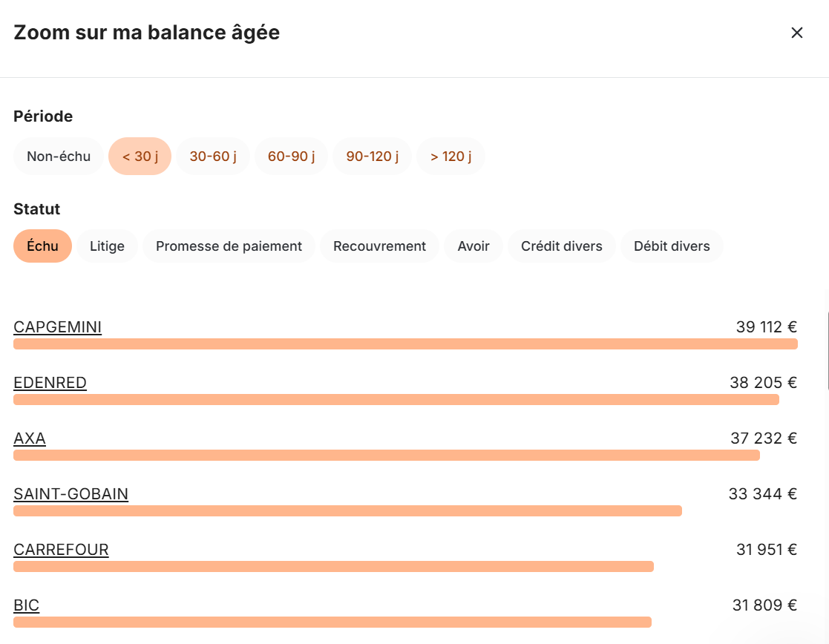Click the CARREFOUR amount bar
829x644 pixels.
pos(333,566)
